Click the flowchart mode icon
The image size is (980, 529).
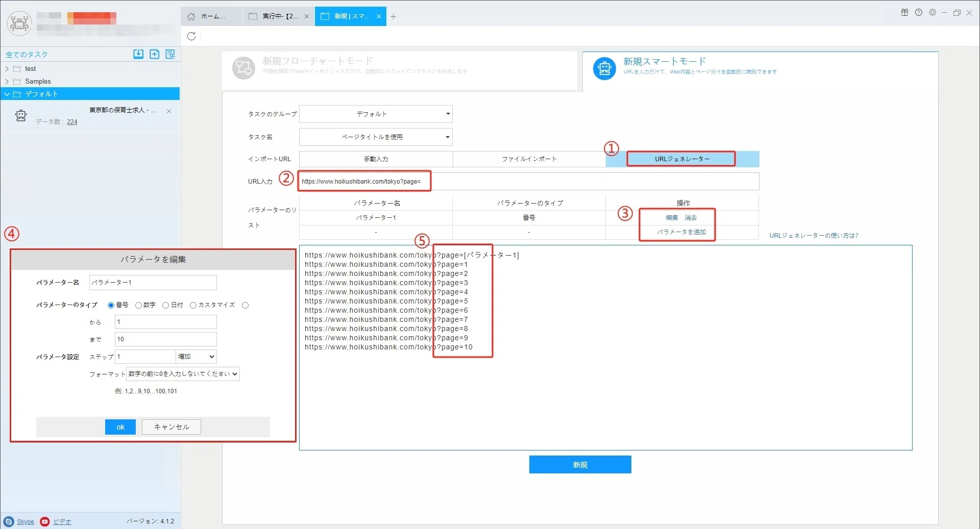pyautogui.click(x=243, y=68)
